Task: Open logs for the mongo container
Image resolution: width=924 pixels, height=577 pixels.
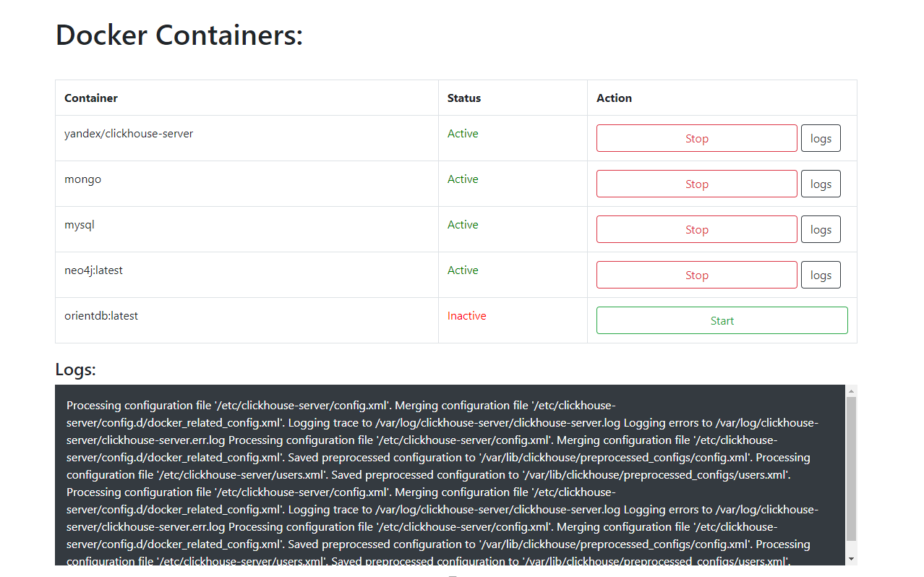Action: click(x=820, y=183)
